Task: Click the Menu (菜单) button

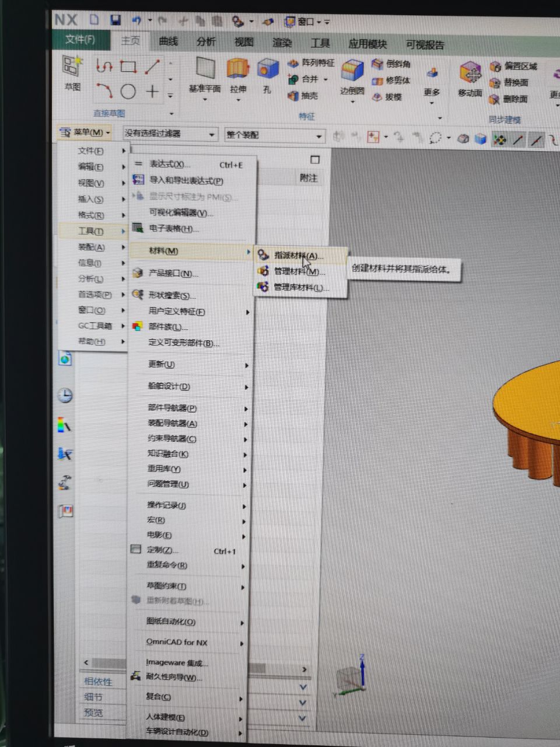Action: pos(85,132)
